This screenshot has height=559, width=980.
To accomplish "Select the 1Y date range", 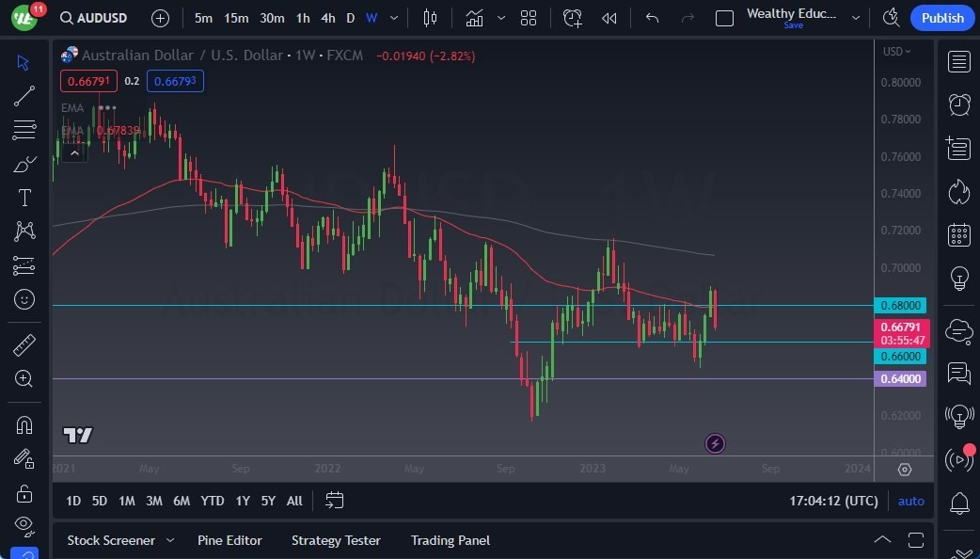I will tap(243, 501).
